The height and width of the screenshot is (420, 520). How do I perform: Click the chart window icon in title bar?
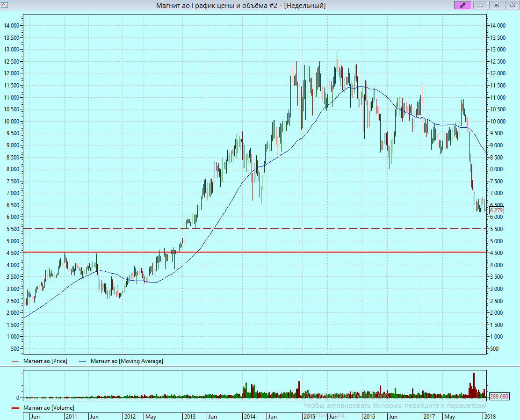[x=4, y=5]
